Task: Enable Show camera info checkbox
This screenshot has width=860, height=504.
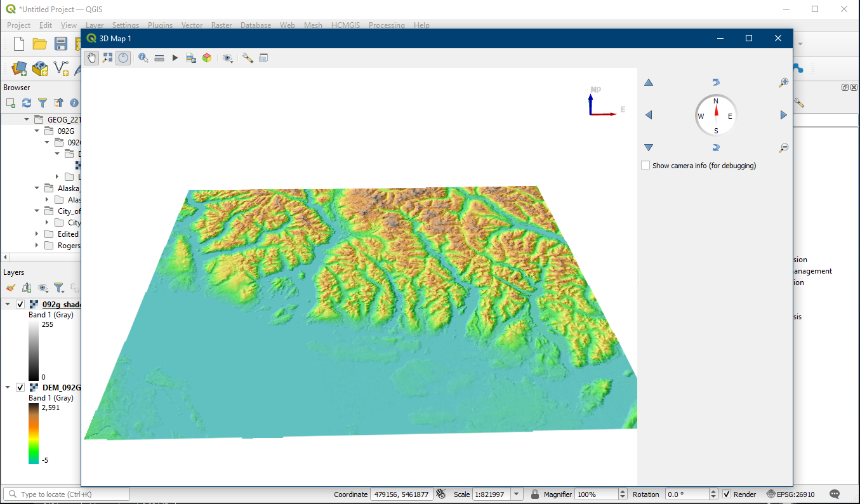Action: tap(645, 166)
